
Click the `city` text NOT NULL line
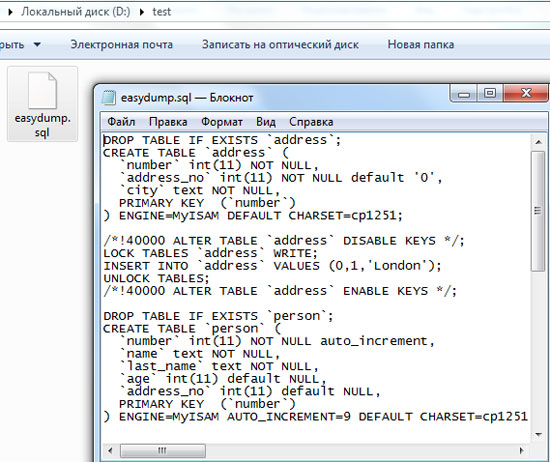[x=199, y=190]
